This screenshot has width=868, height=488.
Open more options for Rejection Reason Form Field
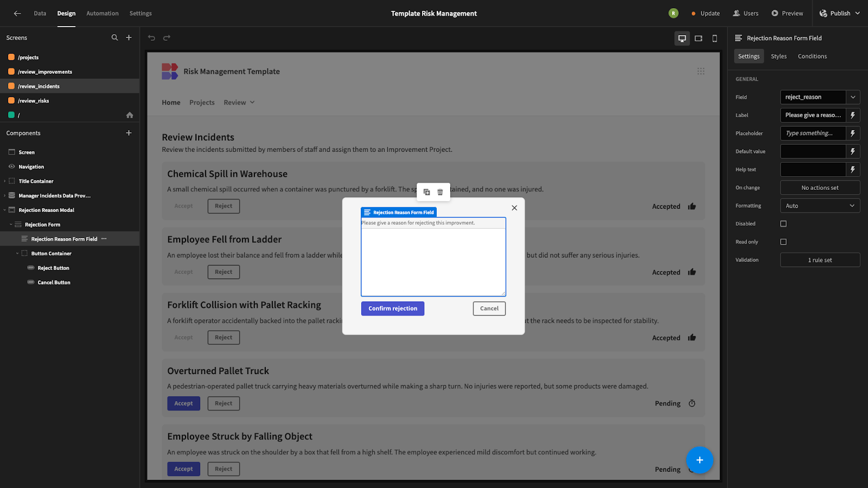(x=104, y=239)
